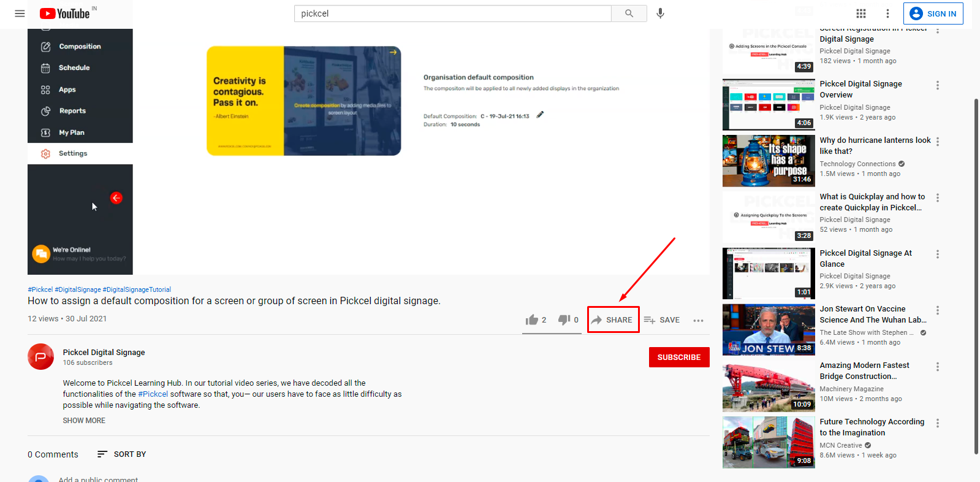The width and height of the screenshot is (980, 482).
Task: Open the hurricane lanterns video thumbnail
Action: pyautogui.click(x=769, y=161)
